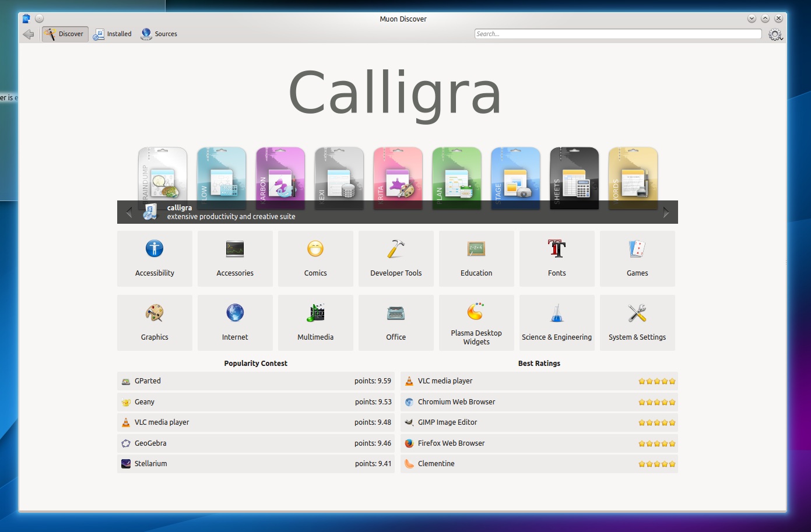Click the GeoGebra points value 9.46
This screenshot has width=811, height=532.
pos(373,443)
